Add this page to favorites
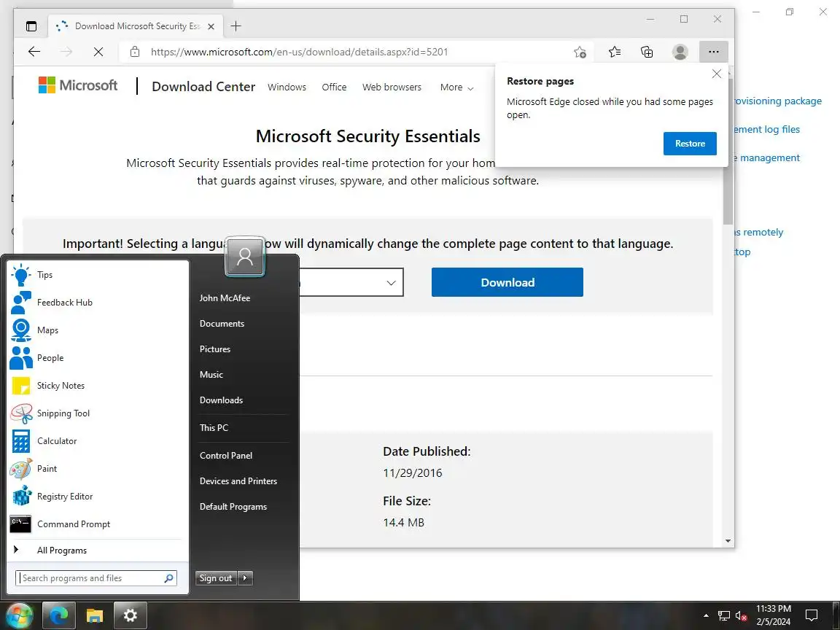Viewport: 840px width, 630px height. 580,52
